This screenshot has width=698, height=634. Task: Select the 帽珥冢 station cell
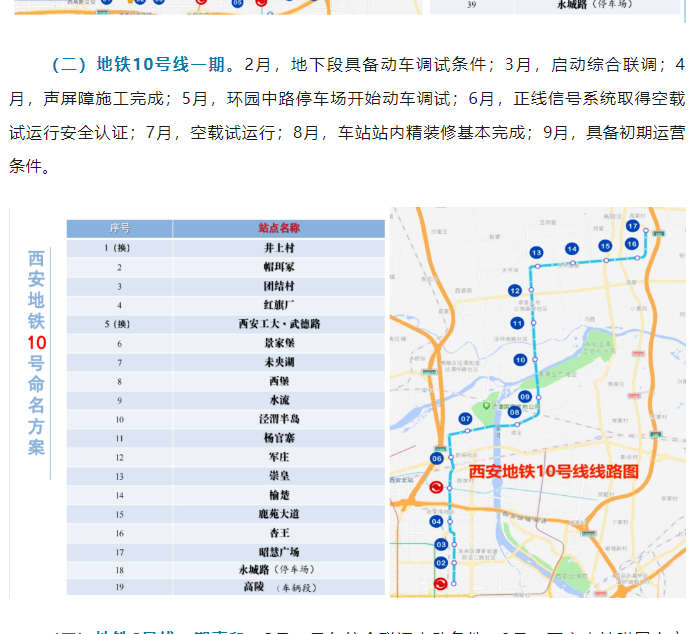279,267
